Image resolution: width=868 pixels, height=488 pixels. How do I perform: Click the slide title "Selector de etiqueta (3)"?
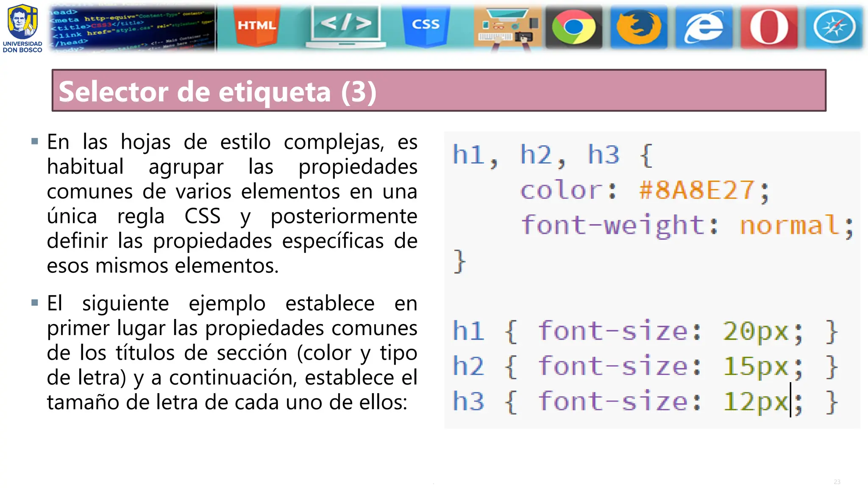pos(217,91)
